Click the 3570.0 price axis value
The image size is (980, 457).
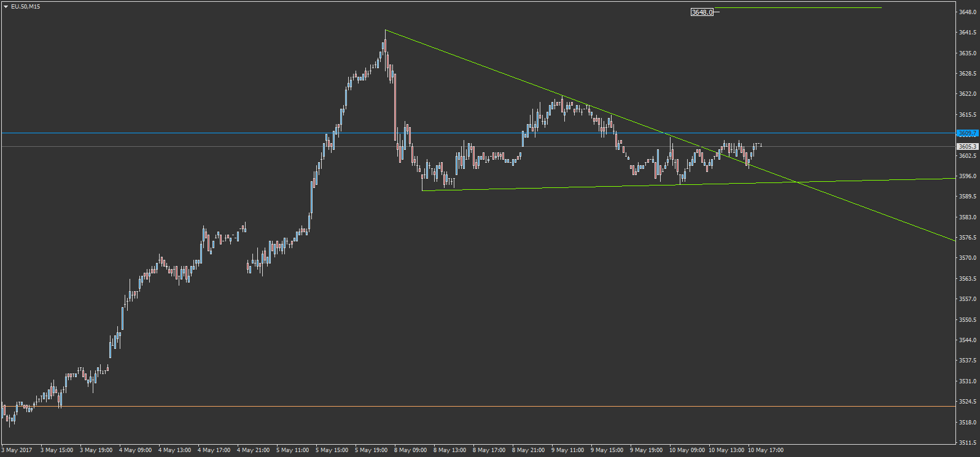[968, 258]
